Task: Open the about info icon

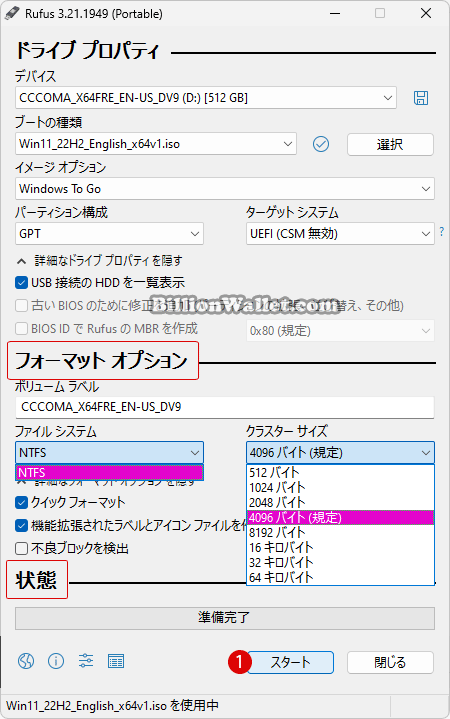Action: (56, 661)
